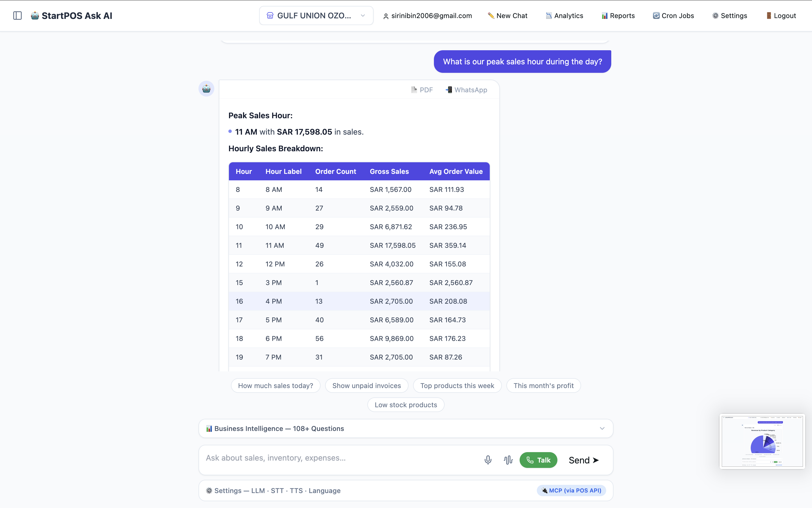Image resolution: width=812 pixels, height=508 pixels.
Task: Click the Reports bar chart icon
Action: pos(605,16)
